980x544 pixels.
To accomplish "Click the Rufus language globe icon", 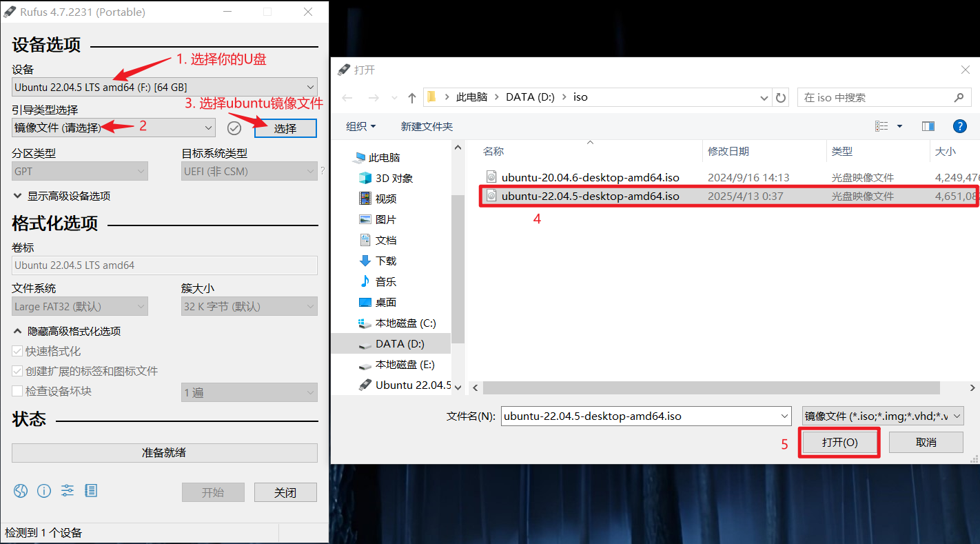I will (x=21, y=491).
